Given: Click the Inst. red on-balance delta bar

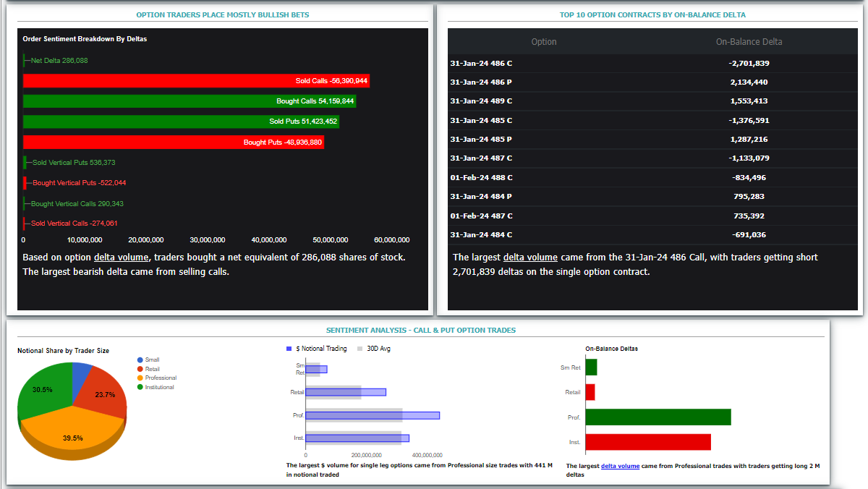Looking at the screenshot, I should (x=648, y=442).
